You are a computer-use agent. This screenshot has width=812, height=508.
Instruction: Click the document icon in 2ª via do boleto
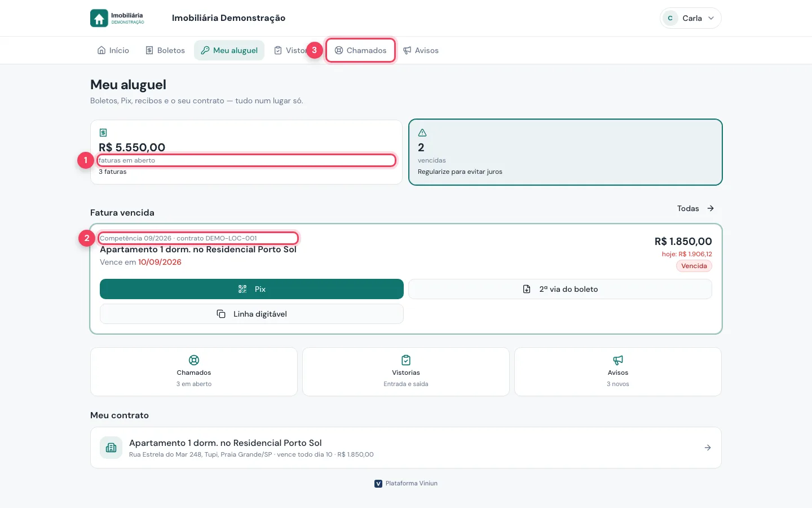coord(527,289)
